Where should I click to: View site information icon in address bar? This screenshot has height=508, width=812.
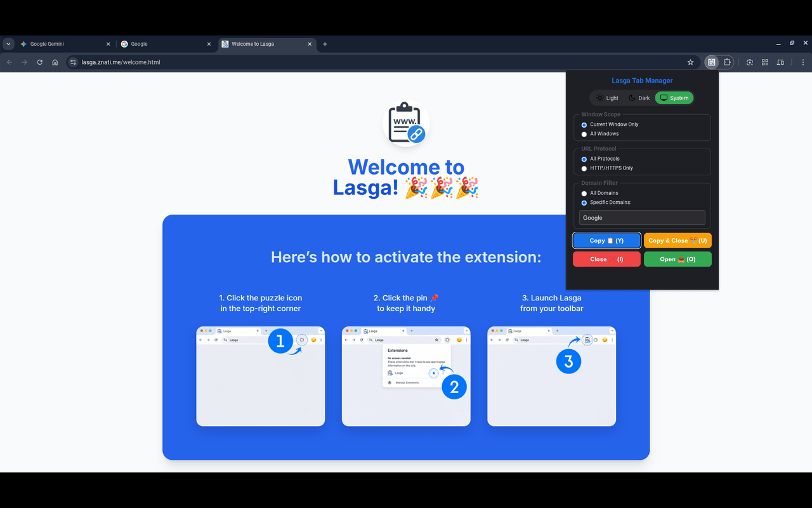[x=73, y=62]
